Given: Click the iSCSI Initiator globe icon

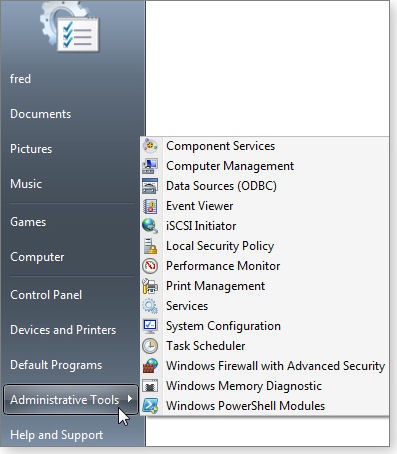Looking at the screenshot, I should (150, 226).
